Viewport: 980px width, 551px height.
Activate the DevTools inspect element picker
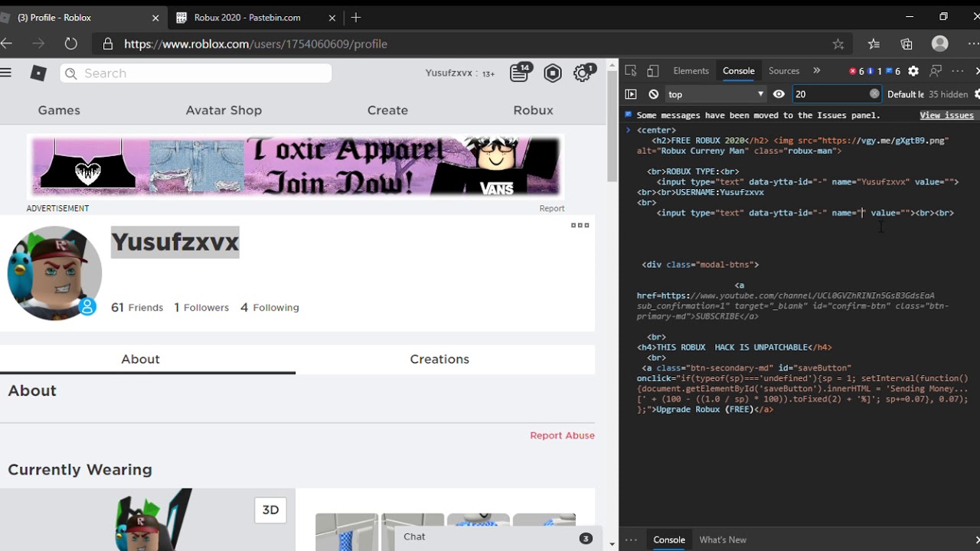(631, 70)
